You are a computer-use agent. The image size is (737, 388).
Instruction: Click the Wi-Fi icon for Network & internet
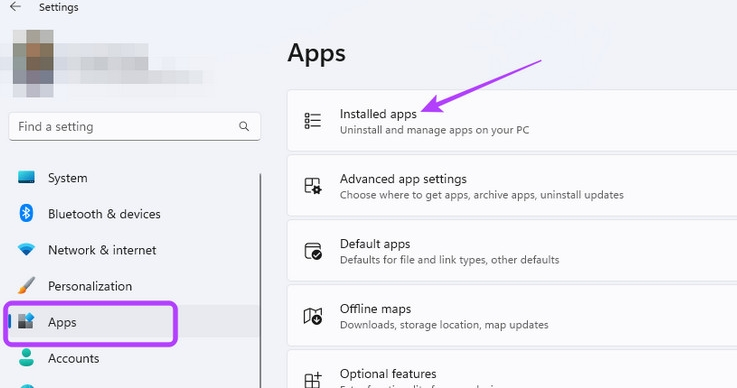[26, 249]
